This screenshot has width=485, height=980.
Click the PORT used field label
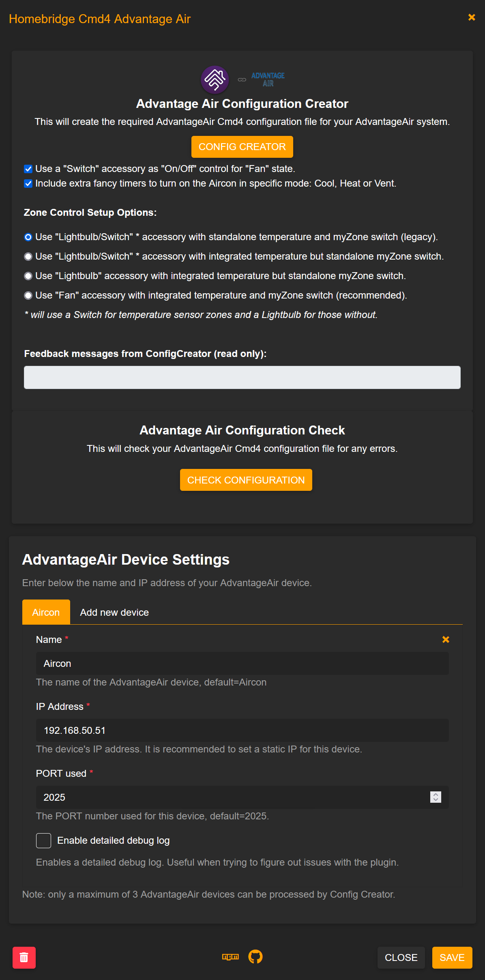[61, 774]
